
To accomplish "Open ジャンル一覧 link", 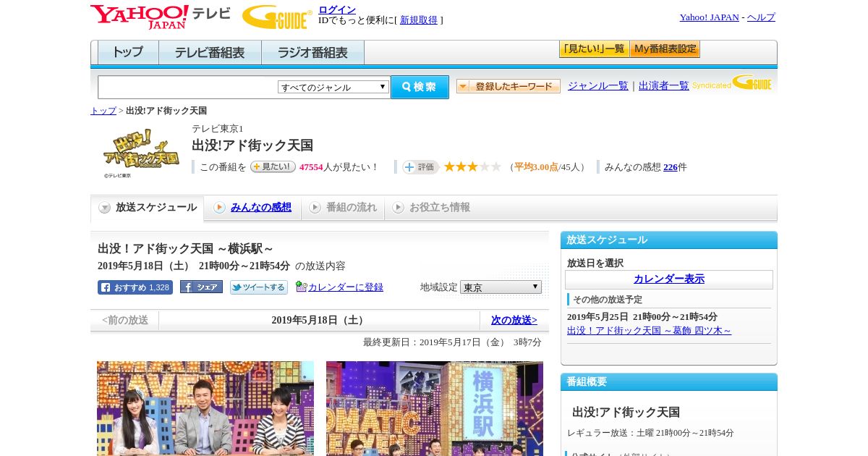I will pos(598,85).
